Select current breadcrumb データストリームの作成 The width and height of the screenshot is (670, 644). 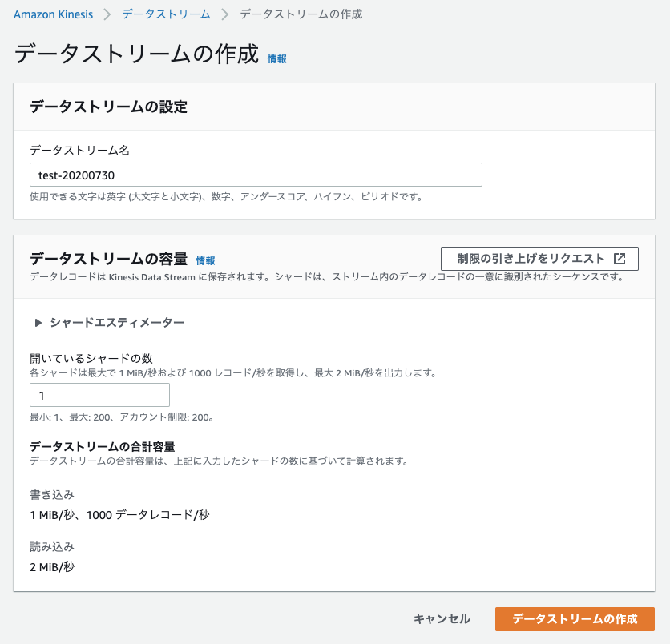[301, 14]
